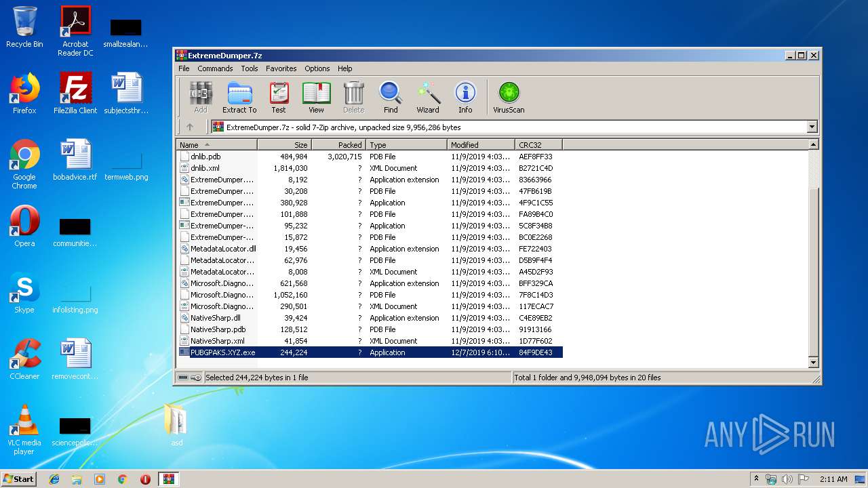Viewport: 868px width, 488px height.
Task: Select the file sized 95,232 bytes
Action: pos(370,226)
